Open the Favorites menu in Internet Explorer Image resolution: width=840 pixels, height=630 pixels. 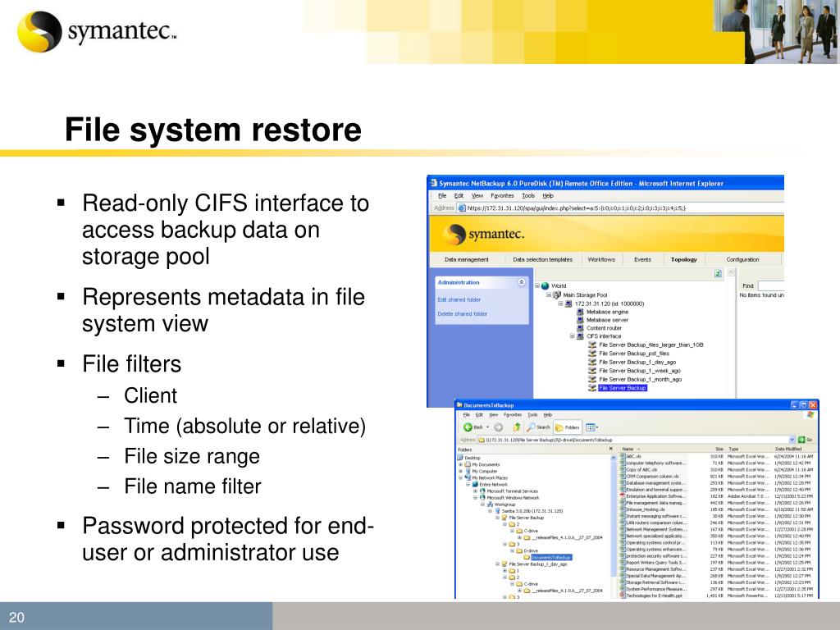click(502, 195)
